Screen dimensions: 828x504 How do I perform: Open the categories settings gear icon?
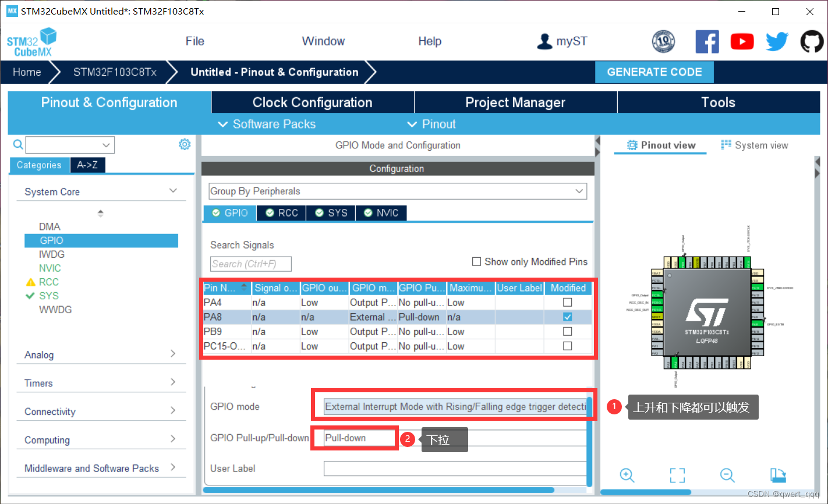[185, 144]
